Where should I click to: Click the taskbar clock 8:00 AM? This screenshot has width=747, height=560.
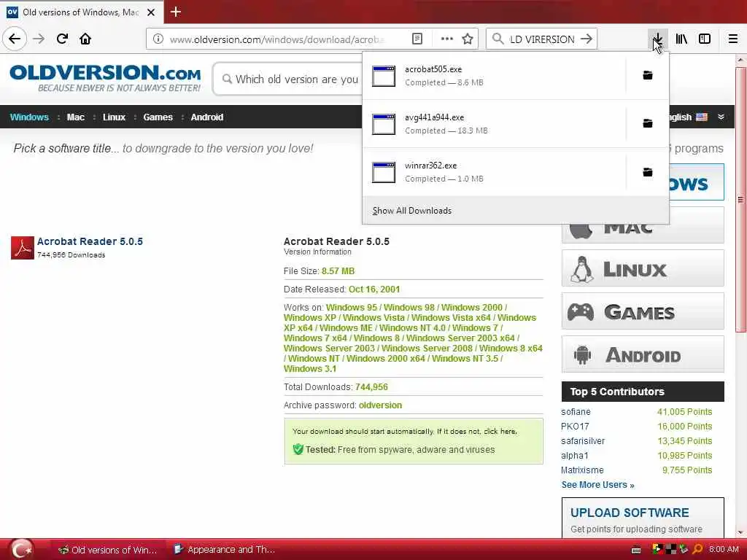[x=724, y=550]
